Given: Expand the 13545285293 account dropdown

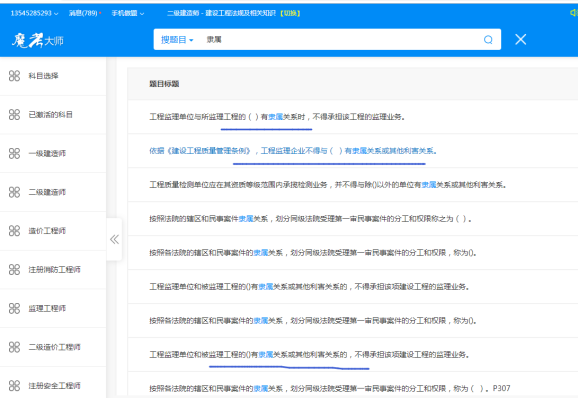Looking at the screenshot, I should 34,13.
